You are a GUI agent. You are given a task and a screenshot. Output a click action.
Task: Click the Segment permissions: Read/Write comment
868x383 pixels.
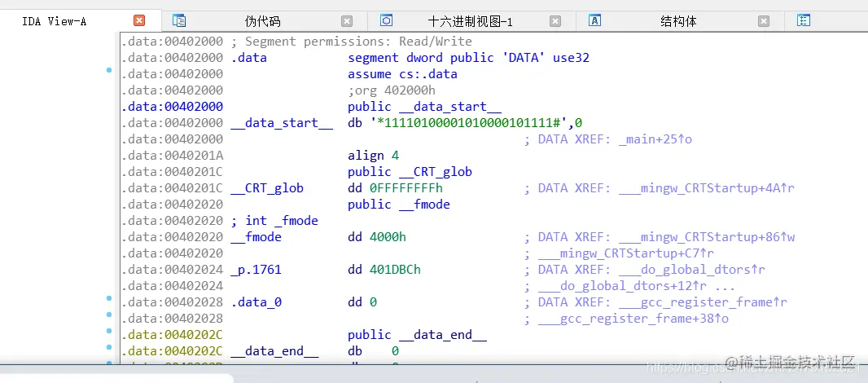[x=351, y=42]
